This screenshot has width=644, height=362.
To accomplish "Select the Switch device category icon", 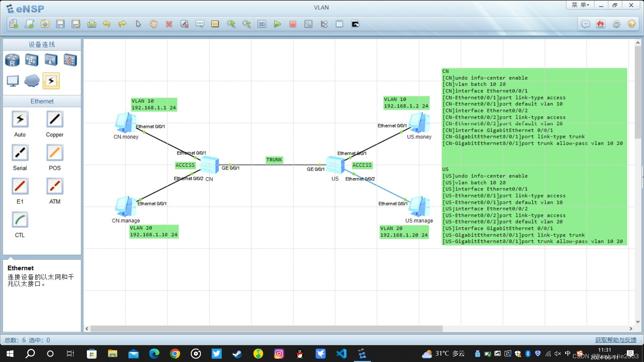I will [x=32, y=60].
